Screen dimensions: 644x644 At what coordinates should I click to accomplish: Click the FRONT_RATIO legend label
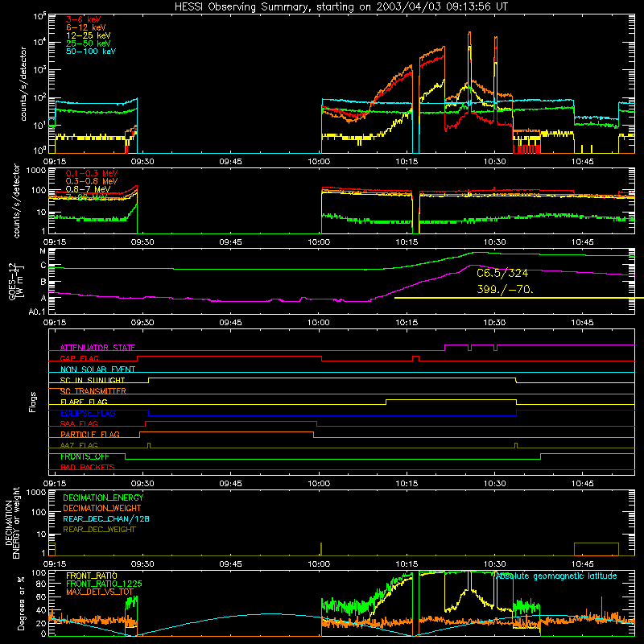92,576
